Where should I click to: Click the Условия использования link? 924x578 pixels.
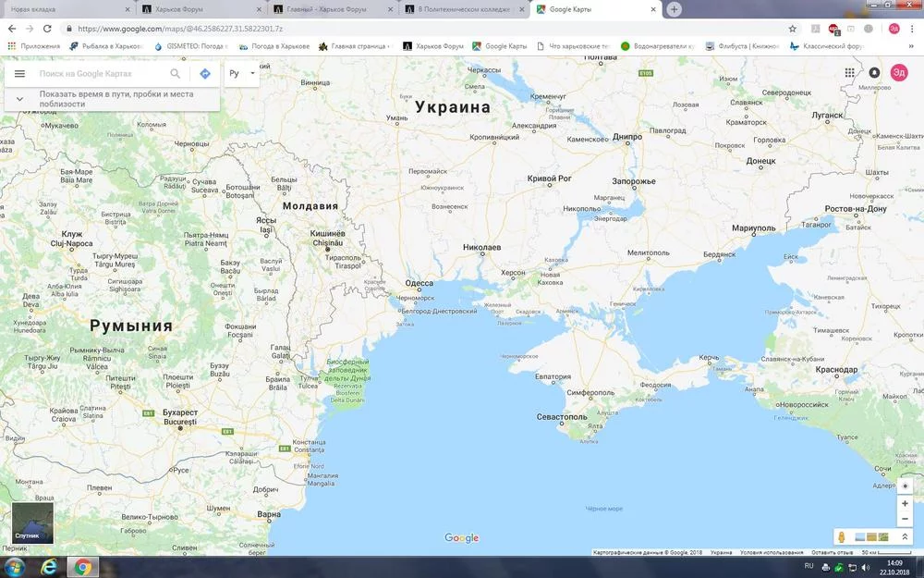pyautogui.click(x=772, y=553)
